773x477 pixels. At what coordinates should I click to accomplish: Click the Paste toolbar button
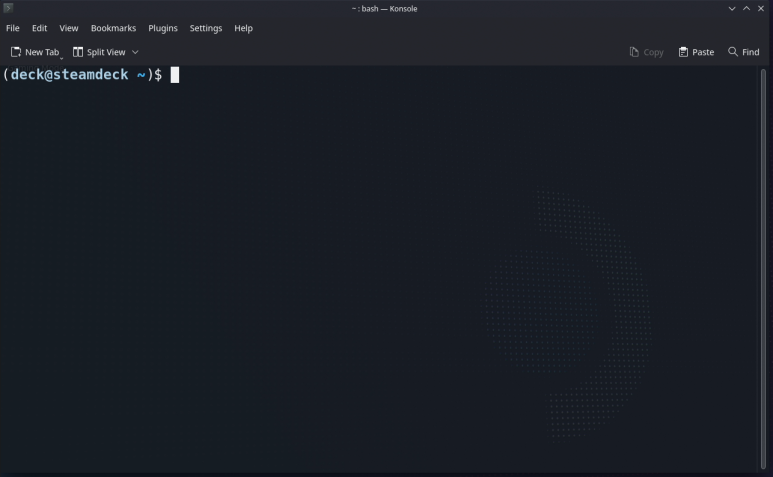coord(696,52)
